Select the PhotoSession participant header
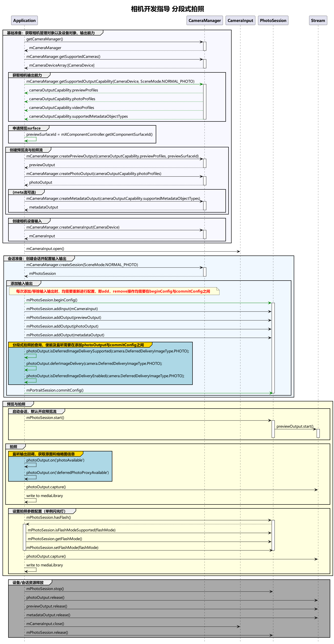This screenshot has width=334, height=644. click(273, 20)
